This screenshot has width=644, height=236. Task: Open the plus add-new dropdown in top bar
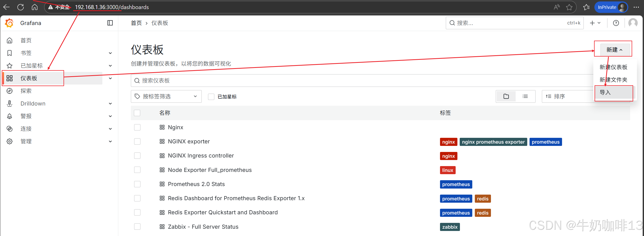coord(595,23)
